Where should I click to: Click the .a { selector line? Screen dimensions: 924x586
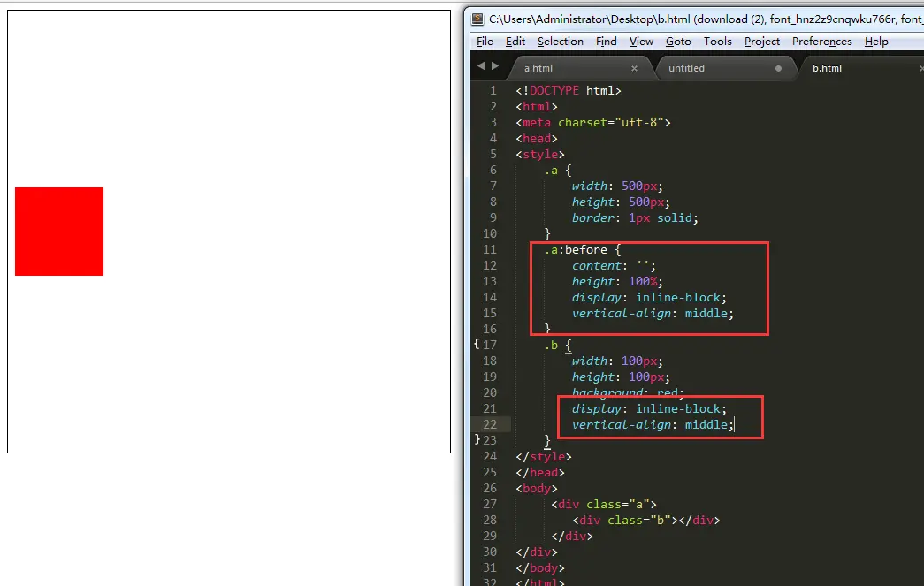[557, 171]
